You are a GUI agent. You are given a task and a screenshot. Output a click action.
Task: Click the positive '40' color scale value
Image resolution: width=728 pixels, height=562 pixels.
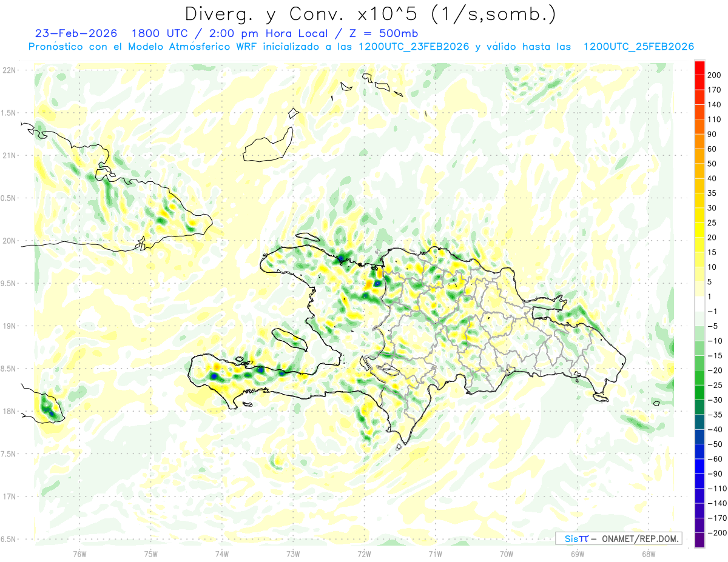pos(713,178)
